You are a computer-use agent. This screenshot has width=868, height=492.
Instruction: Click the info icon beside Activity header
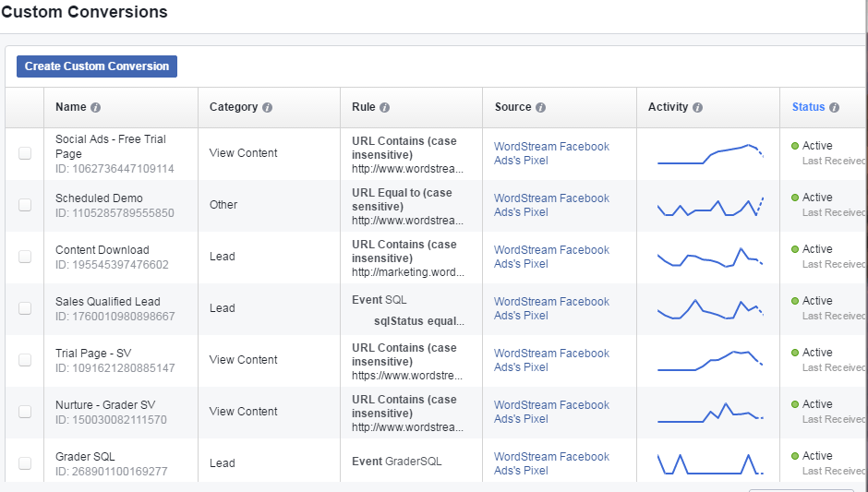pyautogui.click(x=697, y=107)
